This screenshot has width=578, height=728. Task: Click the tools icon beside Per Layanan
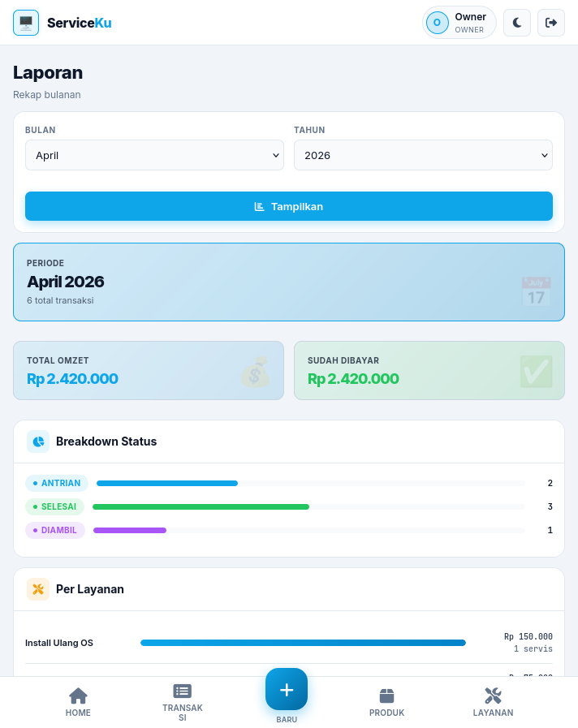(38, 589)
